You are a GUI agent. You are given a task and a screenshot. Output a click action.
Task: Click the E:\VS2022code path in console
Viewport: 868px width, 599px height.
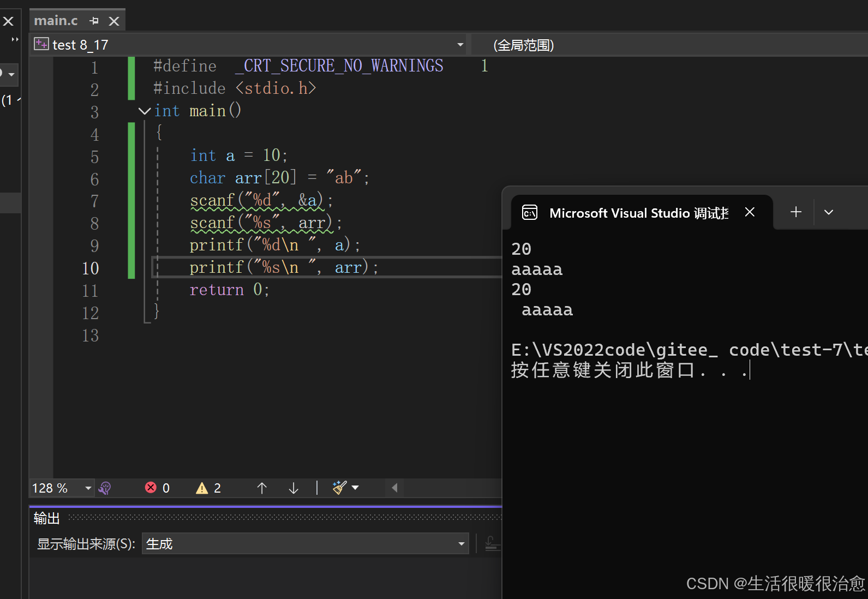click(689, 350)
